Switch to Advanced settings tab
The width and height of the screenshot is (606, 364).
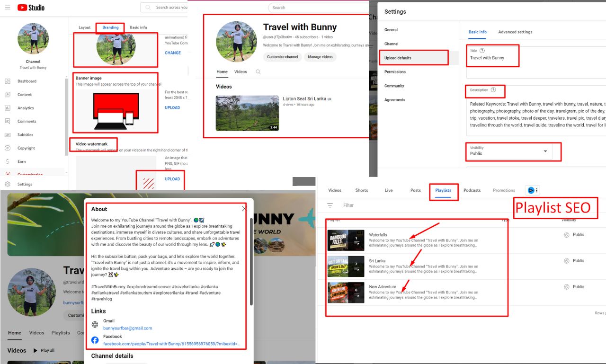pyautogui.click(x=515, y=32)
